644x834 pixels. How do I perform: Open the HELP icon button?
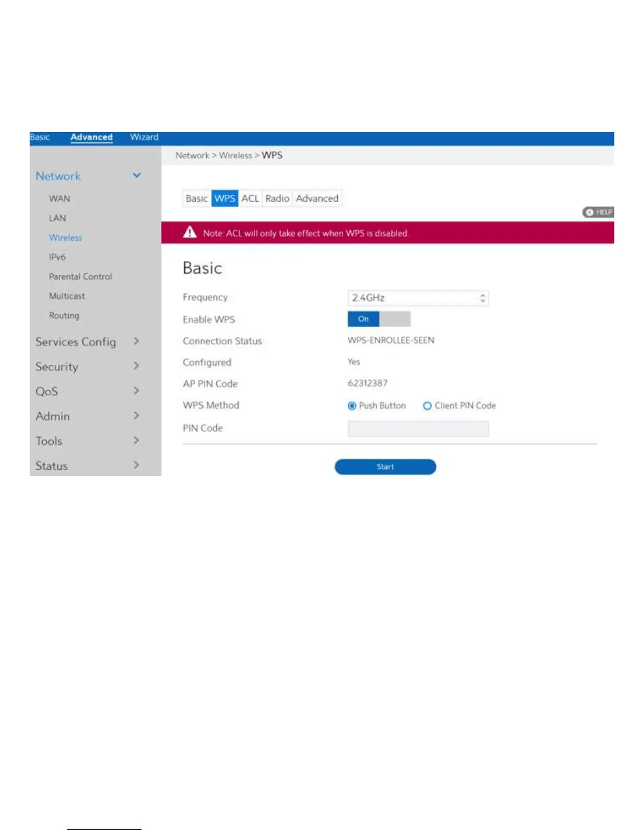coord(598,212)
